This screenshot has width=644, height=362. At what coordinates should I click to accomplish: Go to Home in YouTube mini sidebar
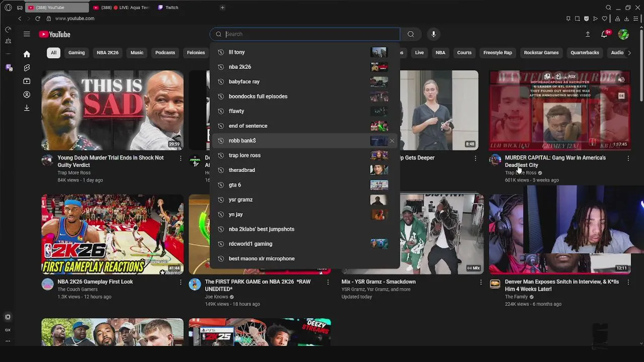click(x=27, y=54)
